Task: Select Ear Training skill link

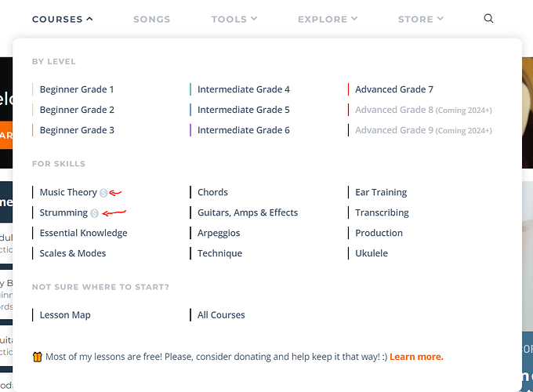Action: point(381,192)
